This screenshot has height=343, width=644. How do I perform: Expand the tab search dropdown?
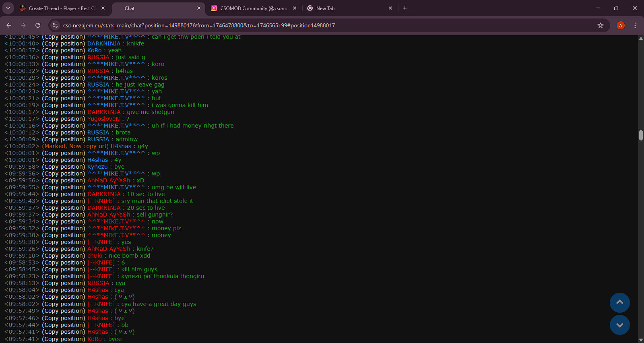click(8, 8)
